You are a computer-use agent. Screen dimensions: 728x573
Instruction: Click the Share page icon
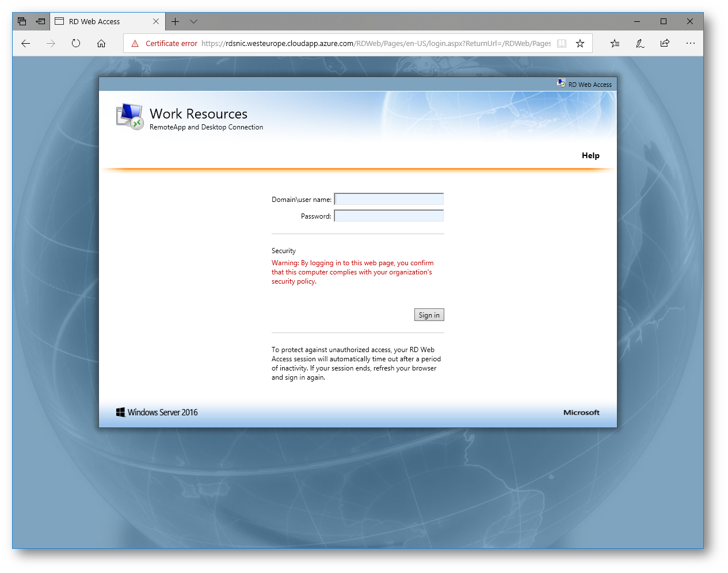[x=665, y=43]
